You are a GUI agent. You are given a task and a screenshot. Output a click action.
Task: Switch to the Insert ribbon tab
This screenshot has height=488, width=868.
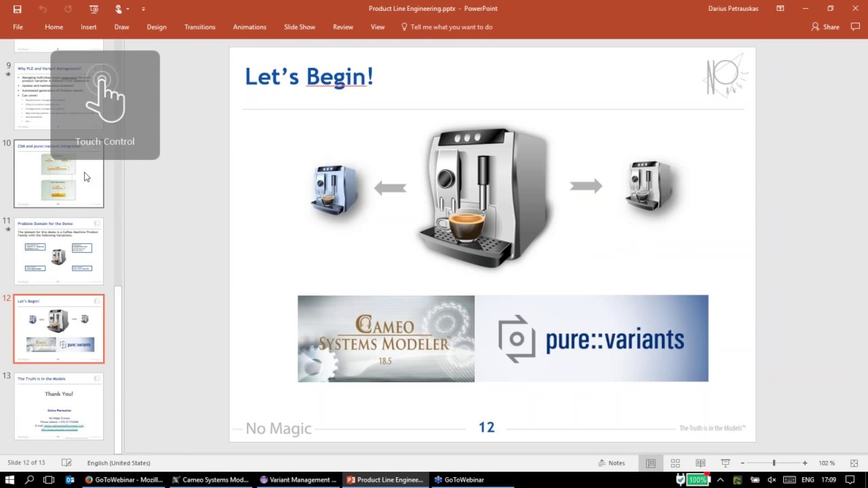point(89,27)
